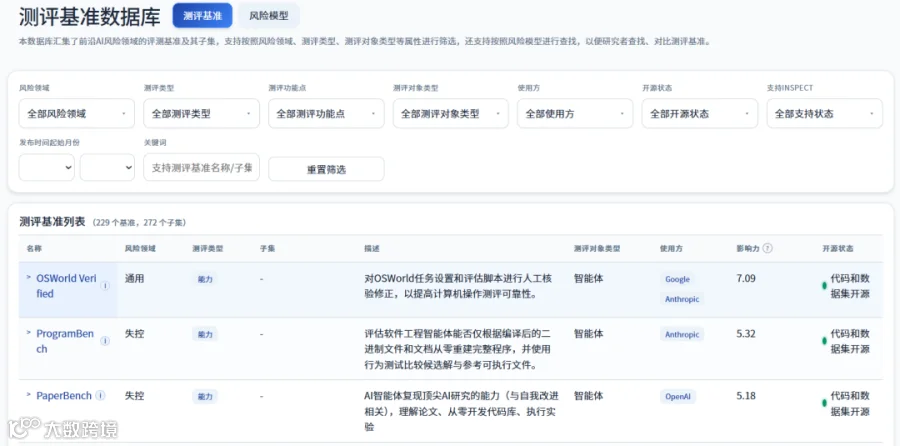Screen dimensions: 900x446
Task: Focus the 关键词 search input field
Action: point(201,168)
